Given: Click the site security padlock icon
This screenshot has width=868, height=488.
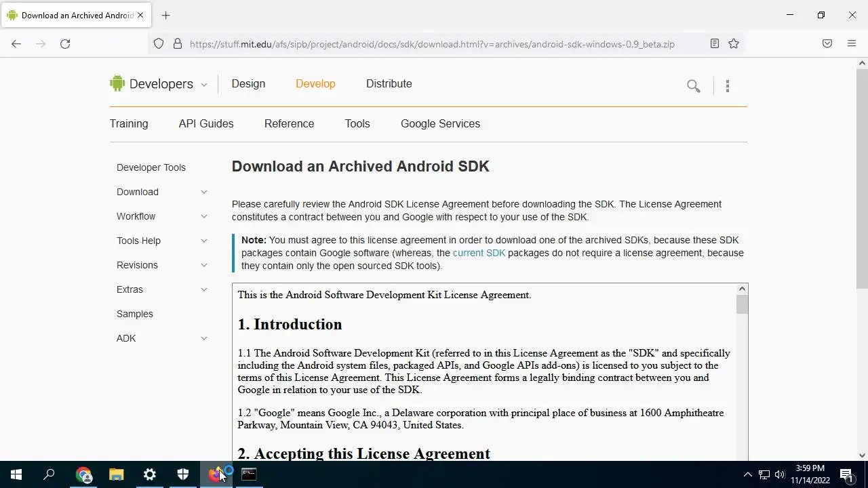Looking at the screenshot, I should (178, 43).
